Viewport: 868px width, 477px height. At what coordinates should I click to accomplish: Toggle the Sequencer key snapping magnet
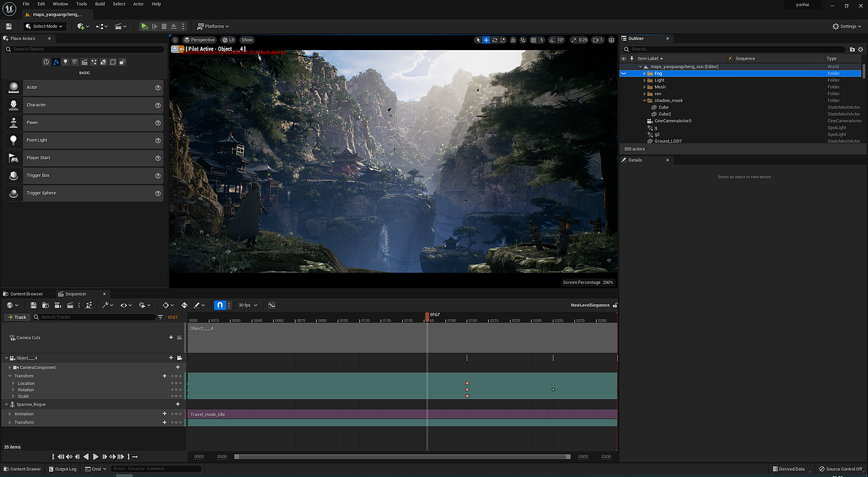tap(220, 306)
